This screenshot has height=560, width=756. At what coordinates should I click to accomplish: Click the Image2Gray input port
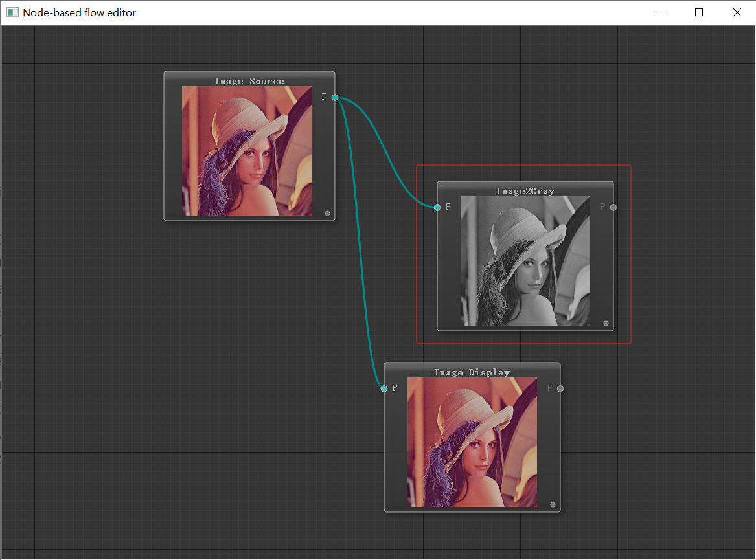437,207
